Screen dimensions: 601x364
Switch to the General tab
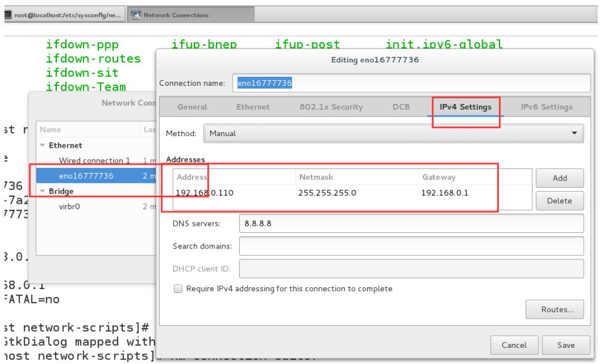click(x=192, y=107)
